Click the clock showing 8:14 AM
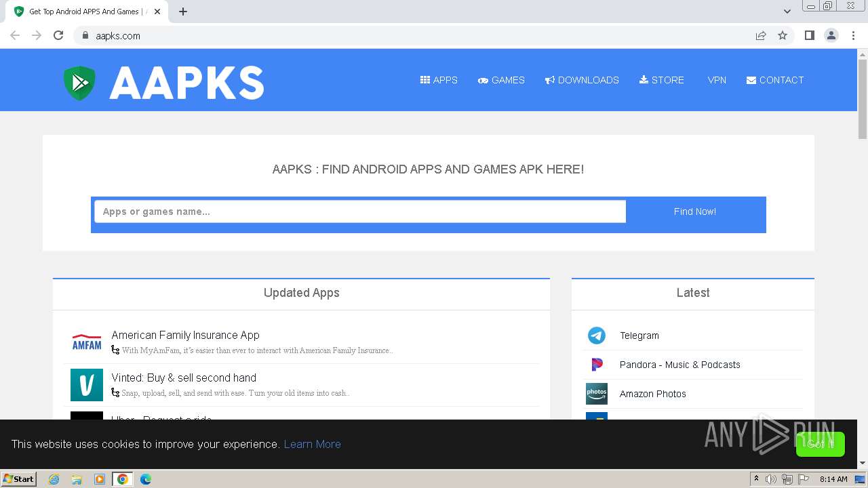868x488 pixels. (833, 479)
